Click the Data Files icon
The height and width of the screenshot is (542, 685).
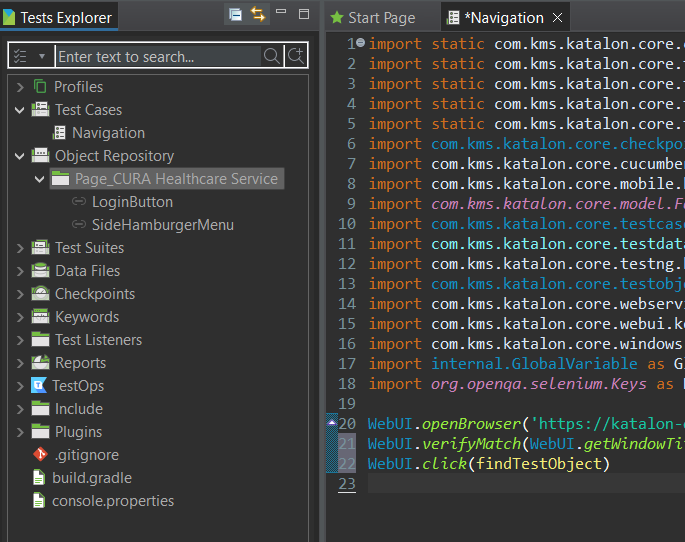click(40, 270)
